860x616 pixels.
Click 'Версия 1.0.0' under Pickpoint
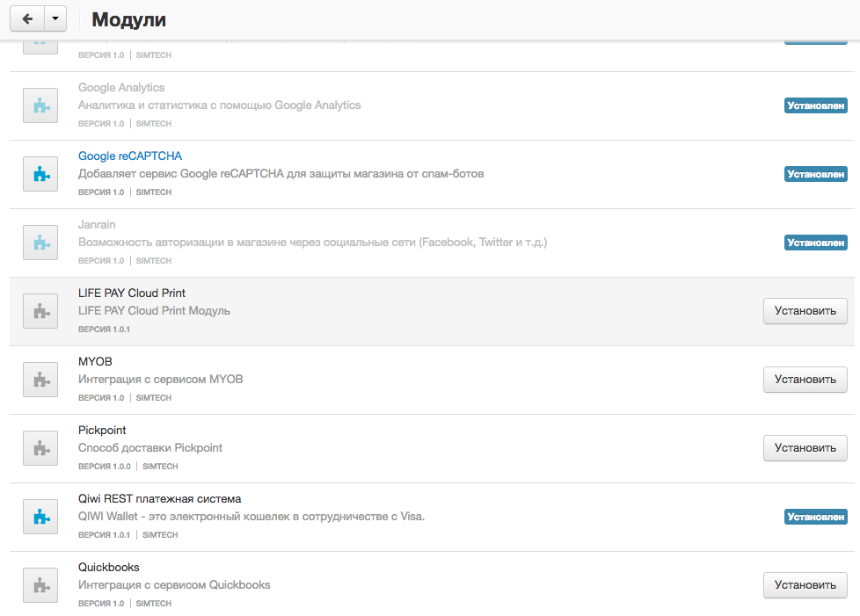tap(105, 467)
